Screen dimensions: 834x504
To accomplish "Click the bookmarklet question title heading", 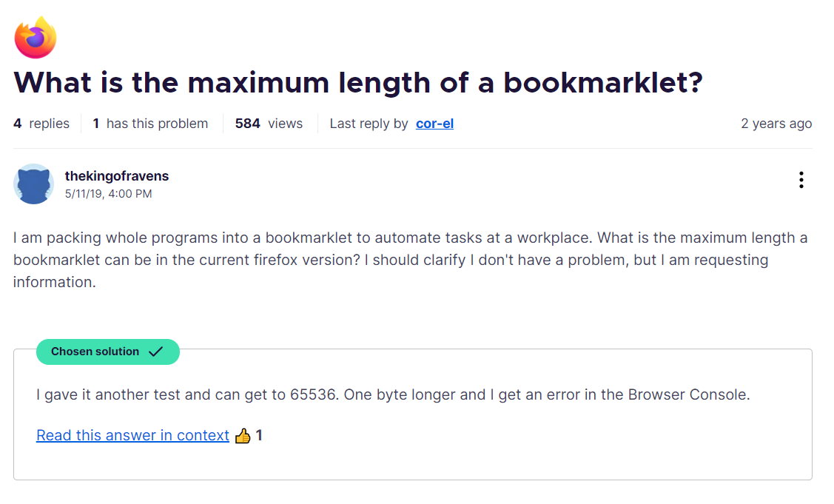I will point(357,83).
